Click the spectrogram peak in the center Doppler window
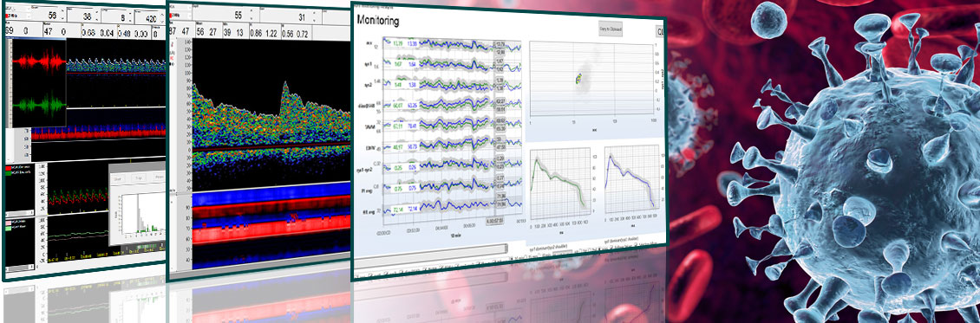The image size is (980, 323). [285, 87]
